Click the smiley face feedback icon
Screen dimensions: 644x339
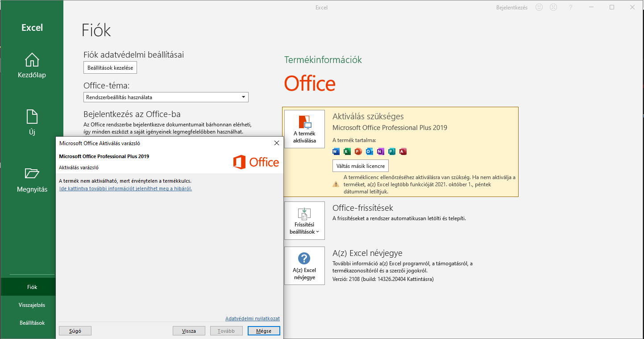(x=539, y=7)
